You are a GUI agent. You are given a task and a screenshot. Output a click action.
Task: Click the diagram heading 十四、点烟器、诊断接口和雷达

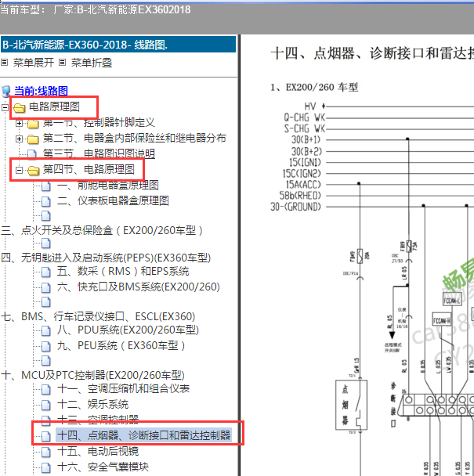(372, 53)
